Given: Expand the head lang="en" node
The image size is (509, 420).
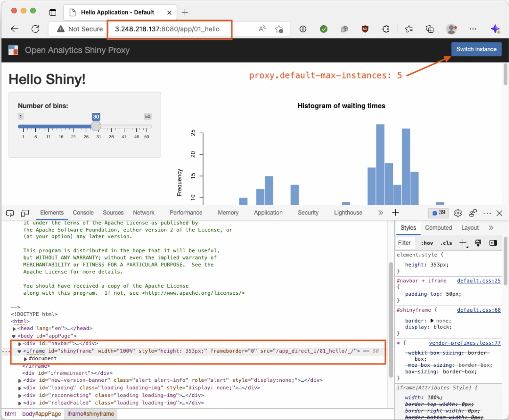Looking at the screenshot, I should (14, 328).
